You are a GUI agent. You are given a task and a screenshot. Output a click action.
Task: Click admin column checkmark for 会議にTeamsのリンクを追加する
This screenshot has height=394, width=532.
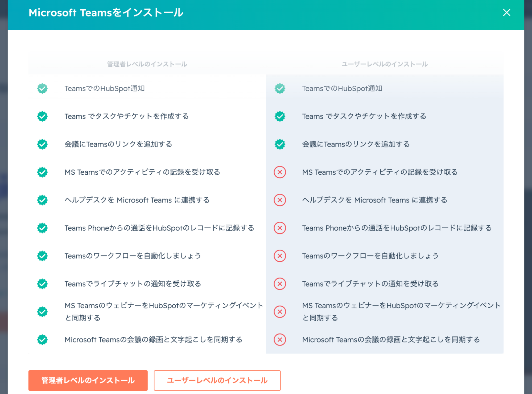tap(42, 144)
